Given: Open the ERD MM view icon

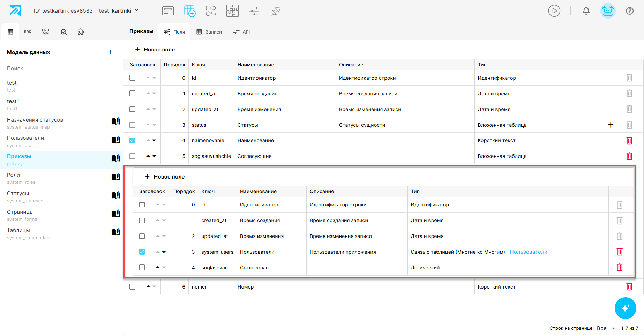Looking at the screenshot, I should click(46, 32).
